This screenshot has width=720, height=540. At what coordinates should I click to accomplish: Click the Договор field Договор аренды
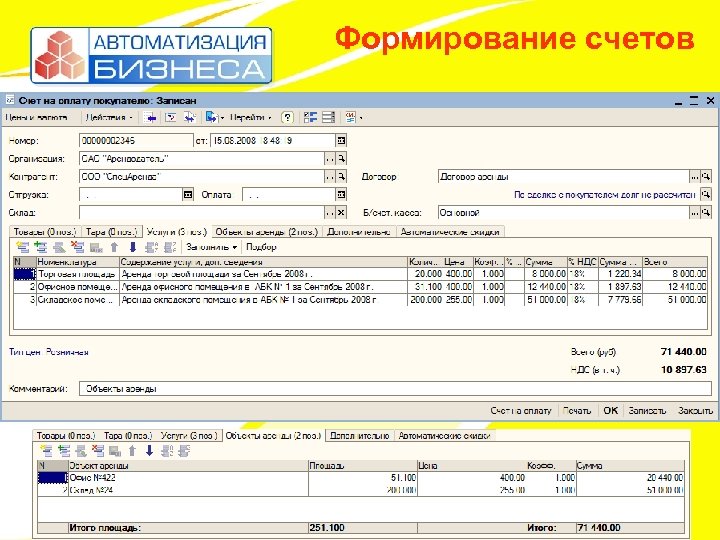pyautogui.click(x=564, y=176)
